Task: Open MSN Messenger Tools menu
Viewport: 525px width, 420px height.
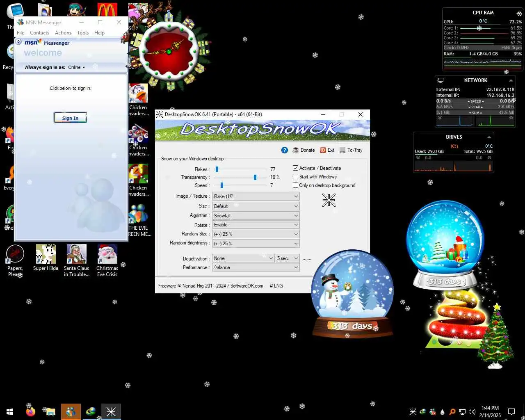Action: click(83, 33)
